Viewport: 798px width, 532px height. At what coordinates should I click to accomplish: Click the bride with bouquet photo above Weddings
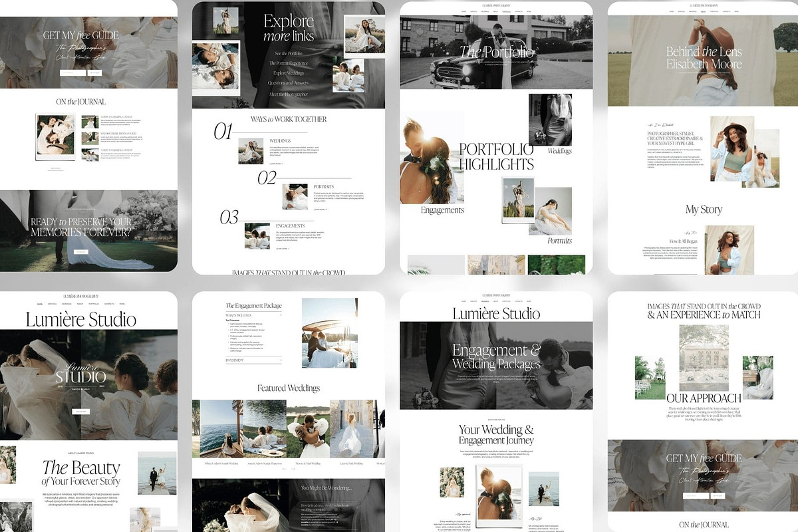click(x=550, y=119)
